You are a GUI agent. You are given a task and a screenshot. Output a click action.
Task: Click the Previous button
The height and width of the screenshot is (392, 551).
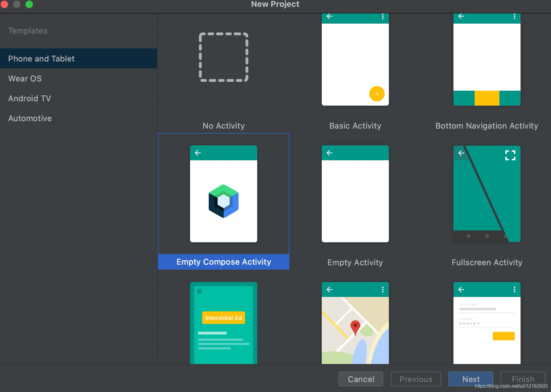tap(416, 379)
